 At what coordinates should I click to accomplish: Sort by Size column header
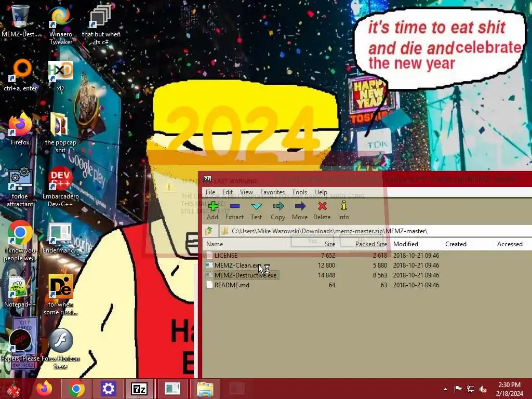click(312, 244)
